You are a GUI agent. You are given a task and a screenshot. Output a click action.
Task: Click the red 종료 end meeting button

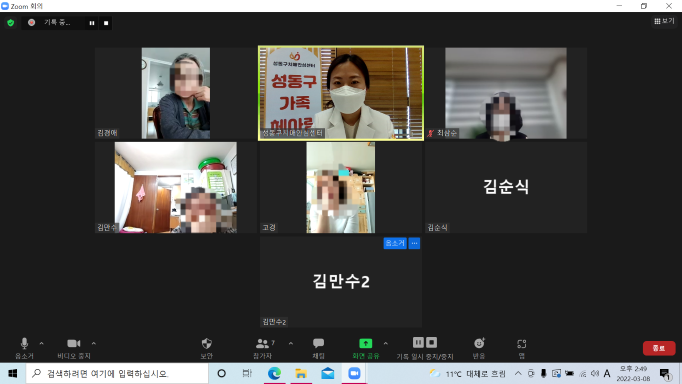[x=659, y=348]
